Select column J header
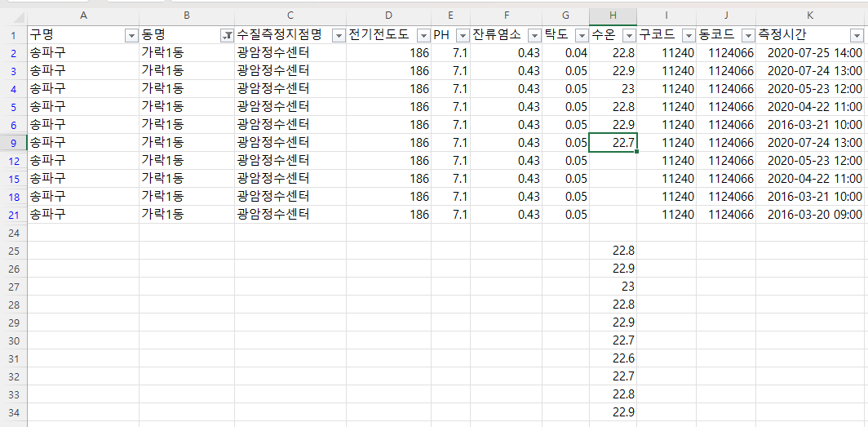Image resolution: width=868 pixels, height=427 pixels. coord(726,16)
